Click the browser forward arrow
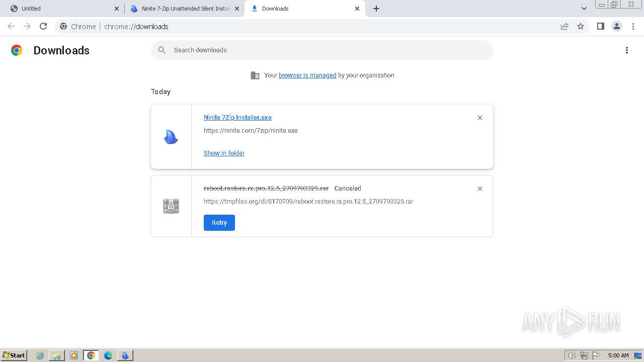The height and width of the screenshot is (362, 644). pos(27,26)
